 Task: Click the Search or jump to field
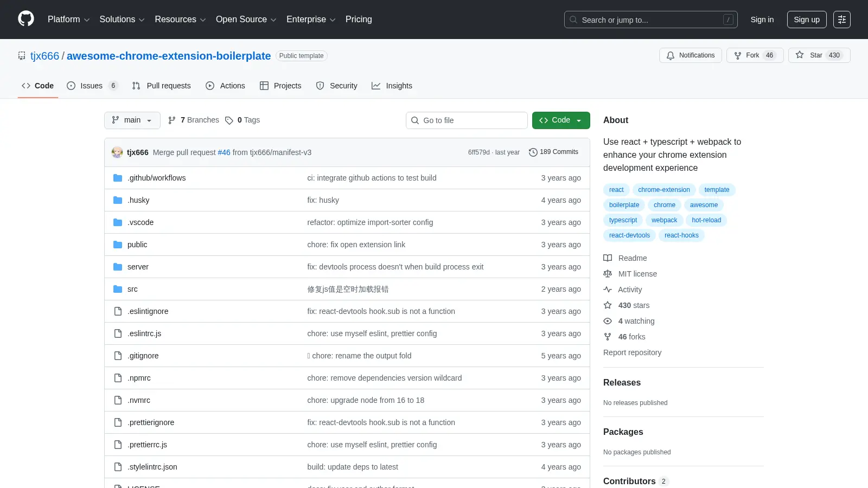pyautogui.click(x=651, y=20)
